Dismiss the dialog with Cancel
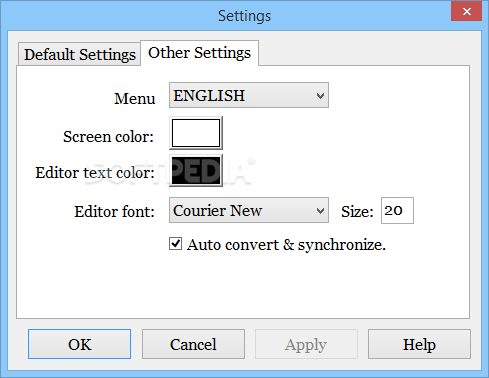Screen dimensions: 489x378 (x=193, y=344)
